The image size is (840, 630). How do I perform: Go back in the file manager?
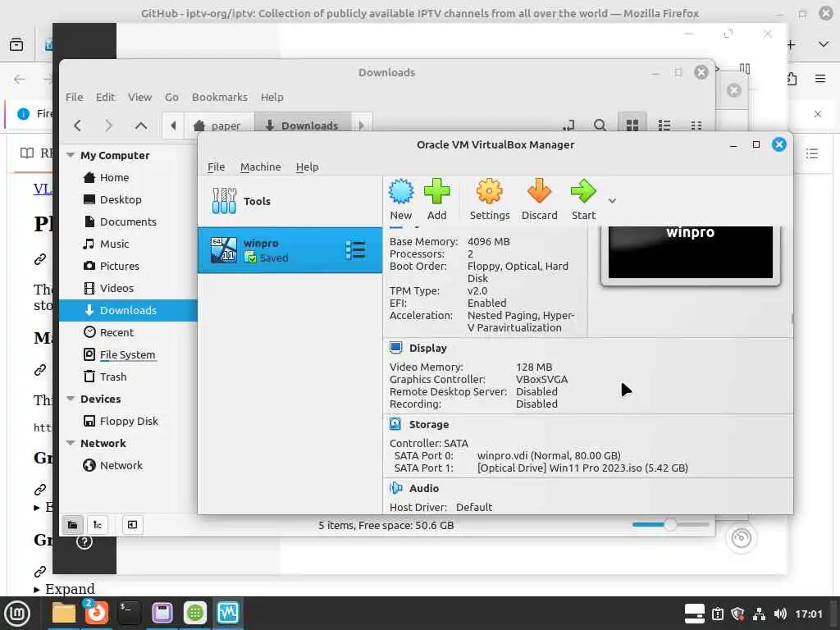78,126
